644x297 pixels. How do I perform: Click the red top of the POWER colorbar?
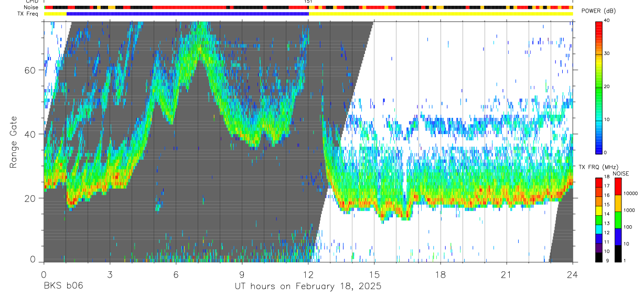599,26
